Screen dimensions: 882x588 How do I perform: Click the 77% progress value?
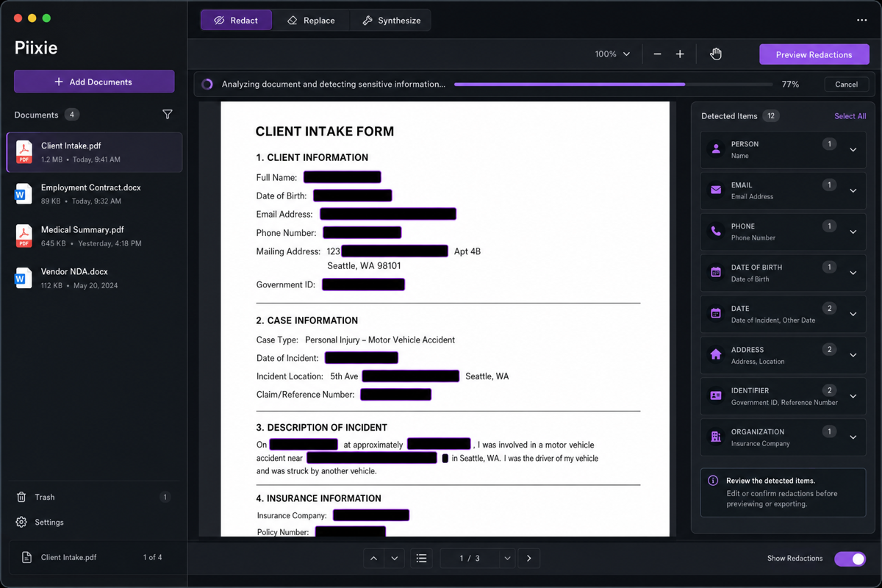pos(790,85)
